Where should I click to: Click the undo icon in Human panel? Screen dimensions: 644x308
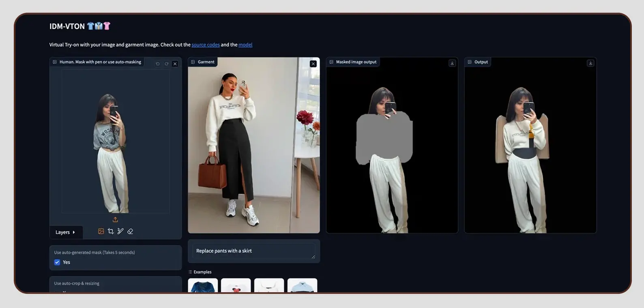click(x=158, y=64)
